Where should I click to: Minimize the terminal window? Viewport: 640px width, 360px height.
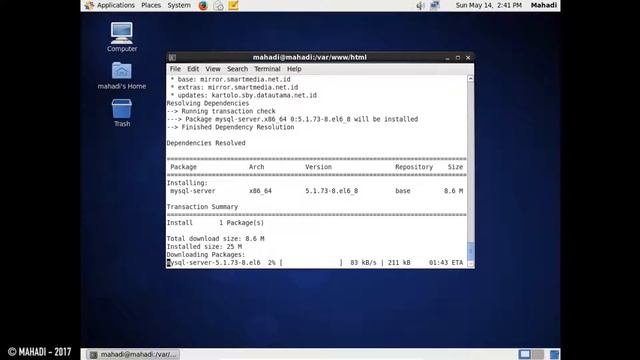coord(448,58)
